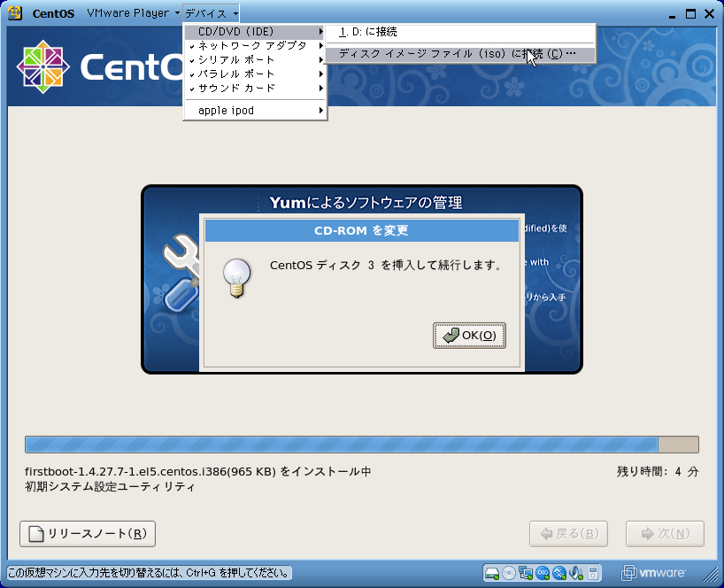Click the network adapter status icon
The width and height of the screenshot is (724, 588).
[526, 573]
